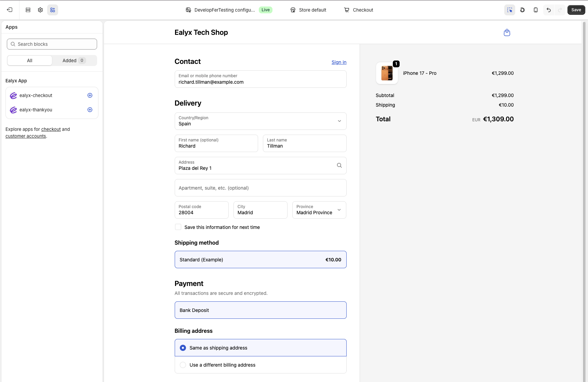The width and height of the screenshot is (588, 382).
Task: Open the Province dropdown
Action: coord(319,210)
